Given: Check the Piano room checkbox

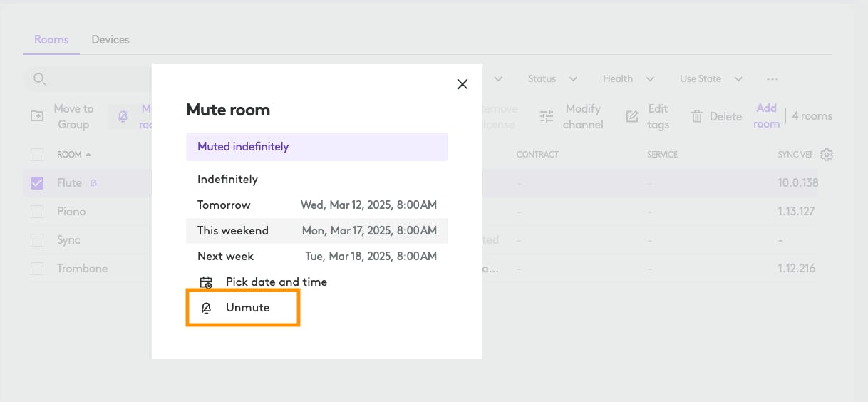Looking at the screenshot, I should click(37, 212).
